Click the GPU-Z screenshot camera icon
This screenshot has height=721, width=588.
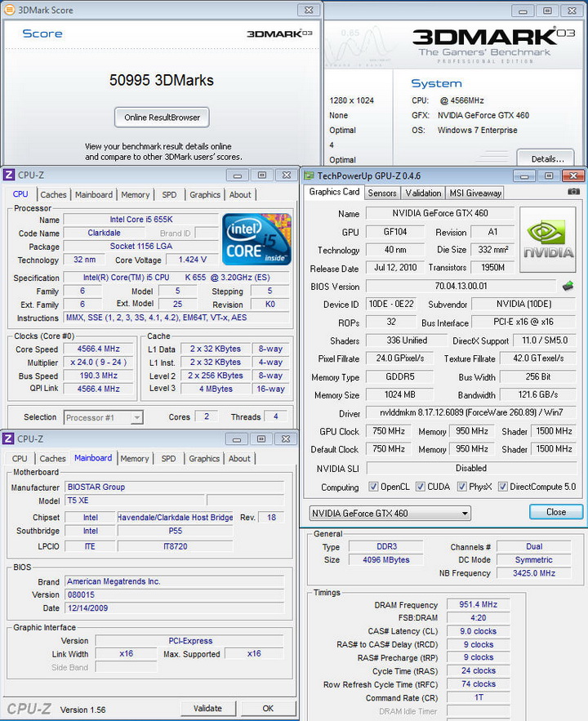[573, 192]
